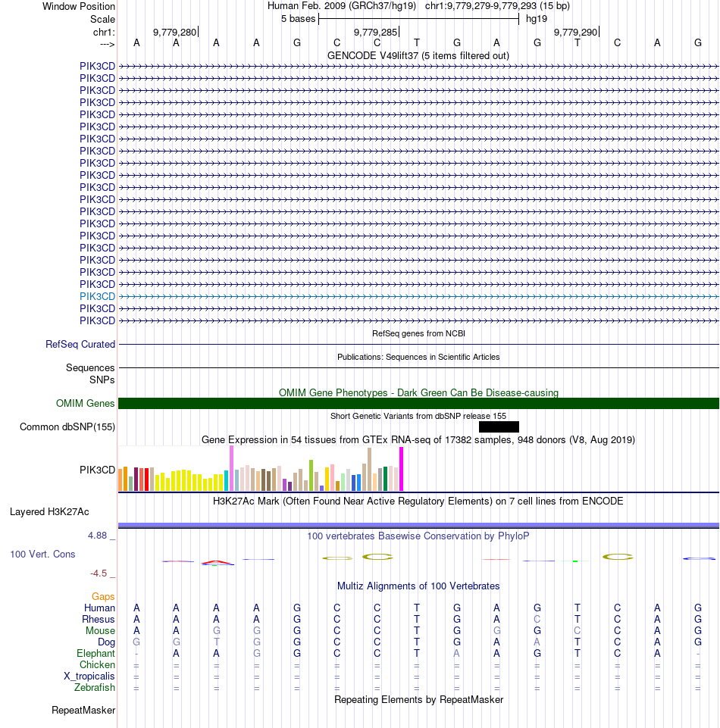Select the Zebrafish alignment row label

[x=95, y=687]
